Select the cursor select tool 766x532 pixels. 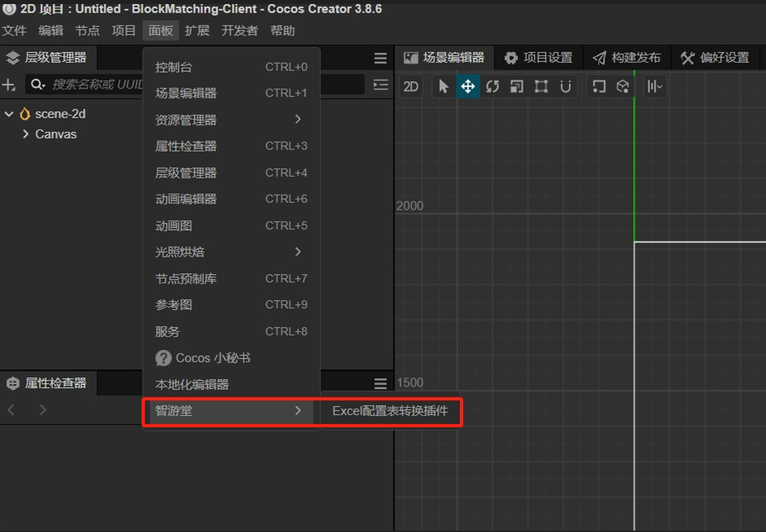point(444,87)
